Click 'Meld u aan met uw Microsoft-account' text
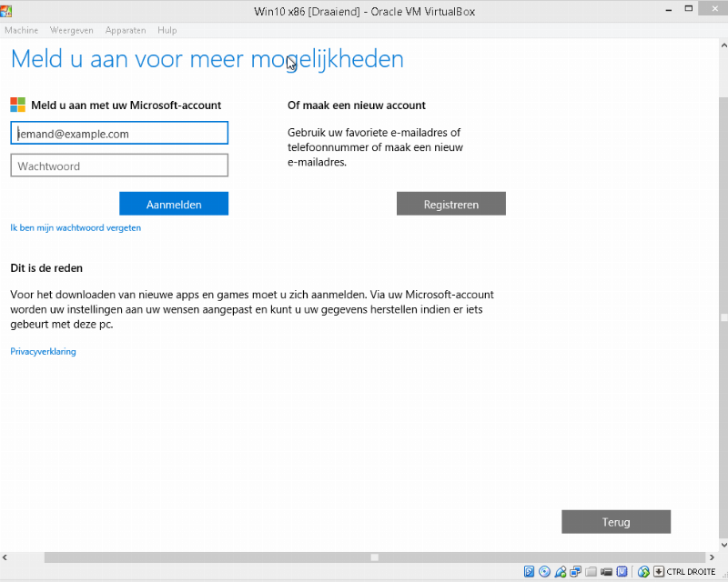This screenshot has height=582, width=728. tap(126, 105)
